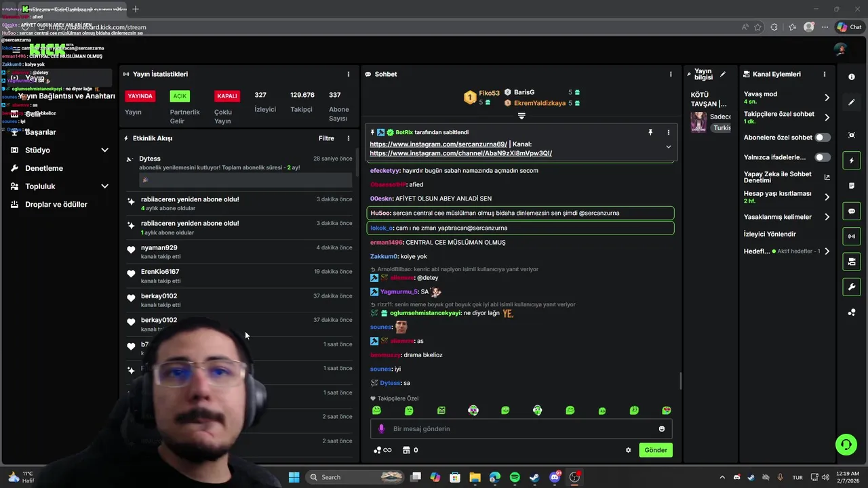Insert the first green smiling emote
The height and width of the screenshot is (488, 868).
[x=377, y=410]
